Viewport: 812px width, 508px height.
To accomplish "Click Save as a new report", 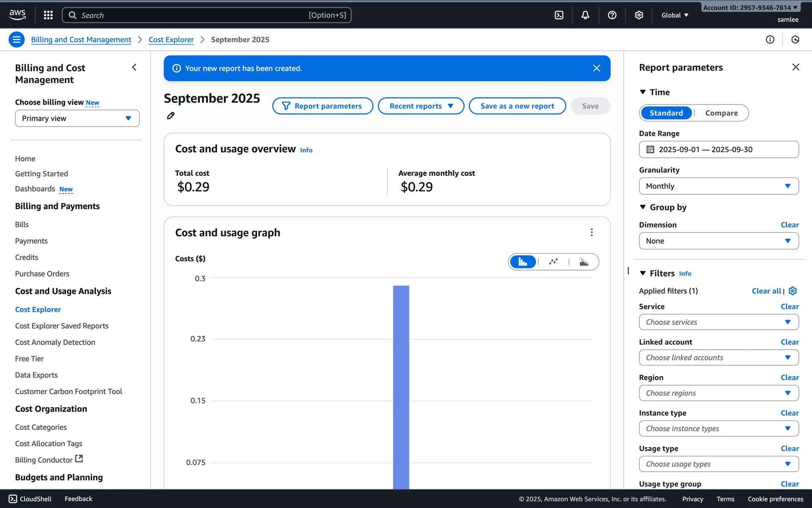I will (517, 106).
